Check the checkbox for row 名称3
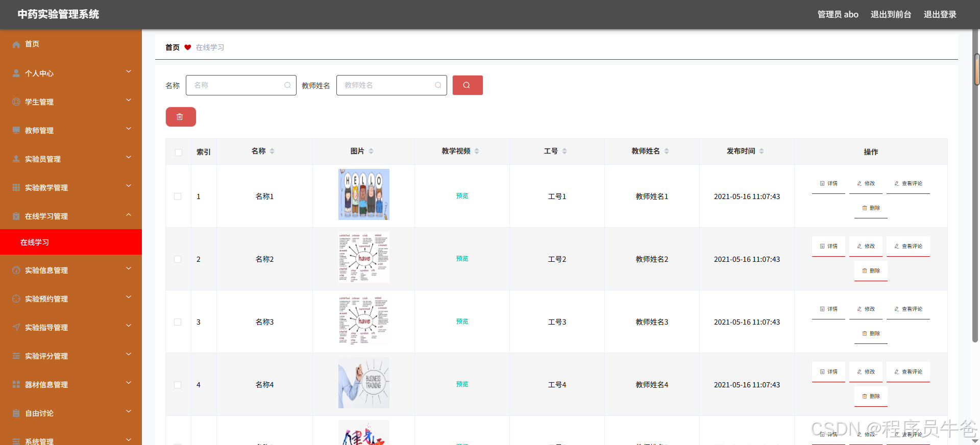The width and height of the screenshot is (980, 445). [x=178, y=322]
